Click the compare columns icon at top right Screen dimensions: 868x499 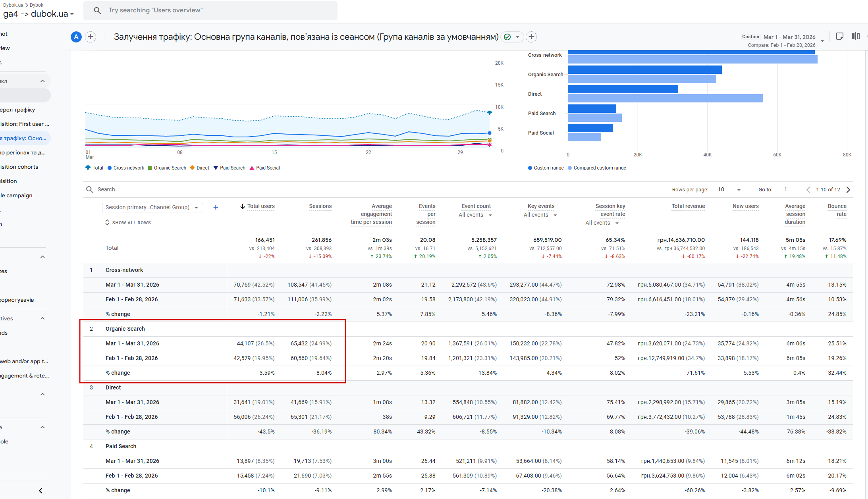(x=855, y=37)
